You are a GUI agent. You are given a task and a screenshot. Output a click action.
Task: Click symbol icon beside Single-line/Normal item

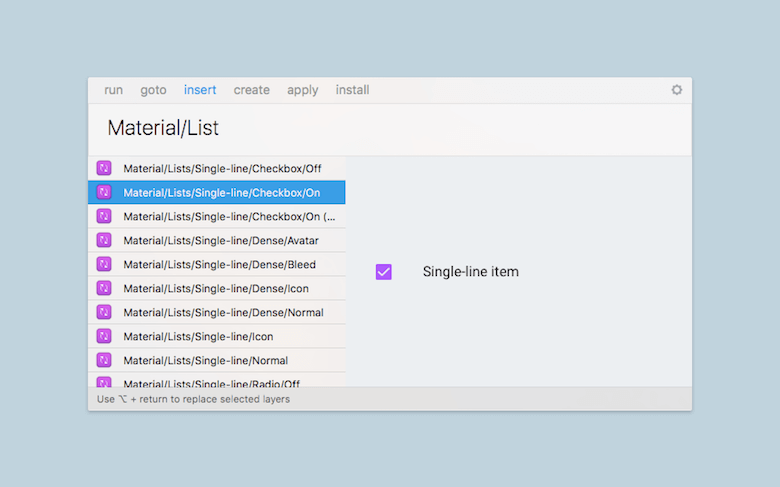104,360
